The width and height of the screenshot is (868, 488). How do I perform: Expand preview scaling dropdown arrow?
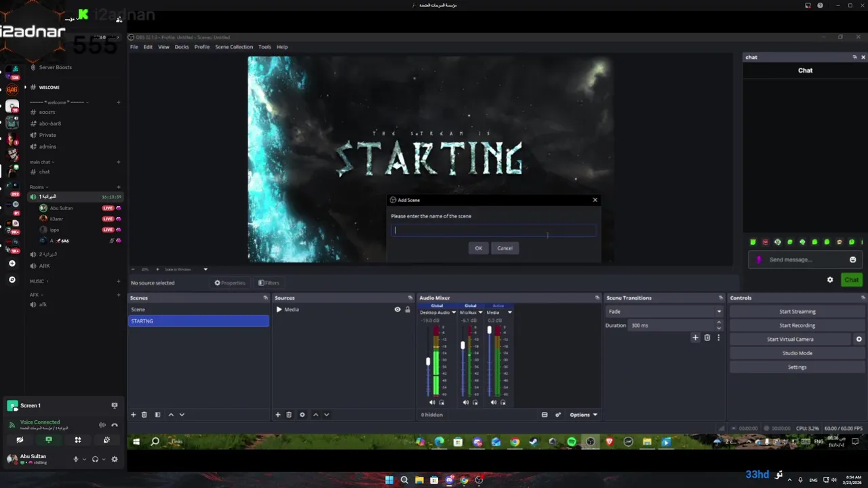(205, 270)
